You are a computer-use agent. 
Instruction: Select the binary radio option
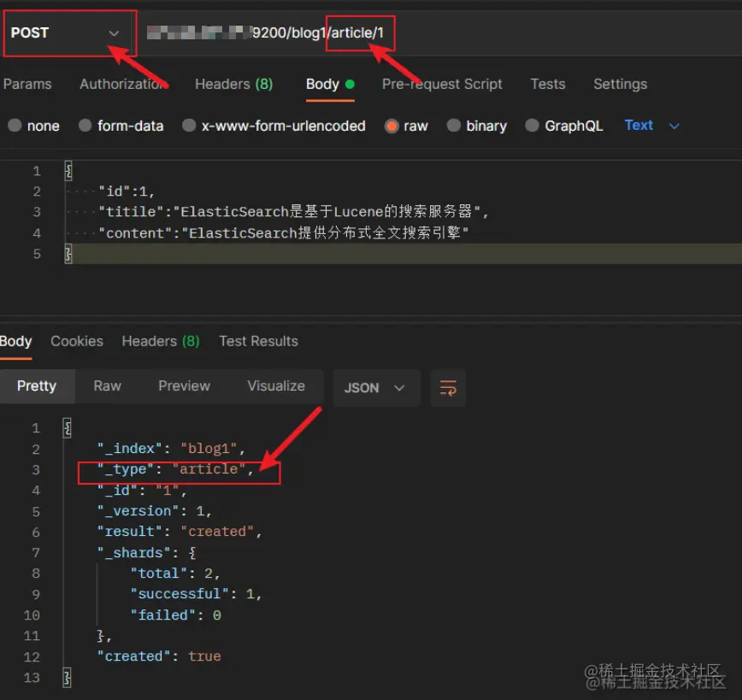(454, 126)
